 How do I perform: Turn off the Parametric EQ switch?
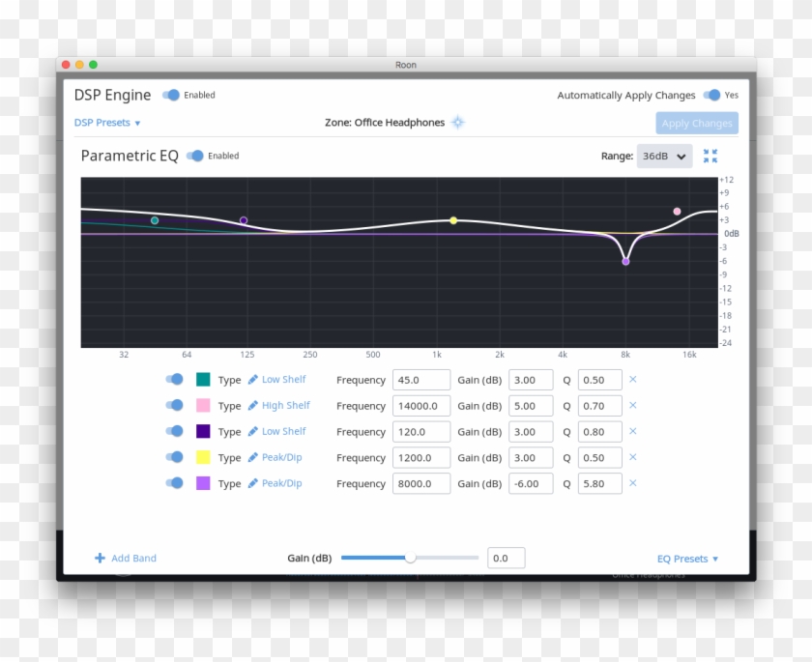(195, 156)
